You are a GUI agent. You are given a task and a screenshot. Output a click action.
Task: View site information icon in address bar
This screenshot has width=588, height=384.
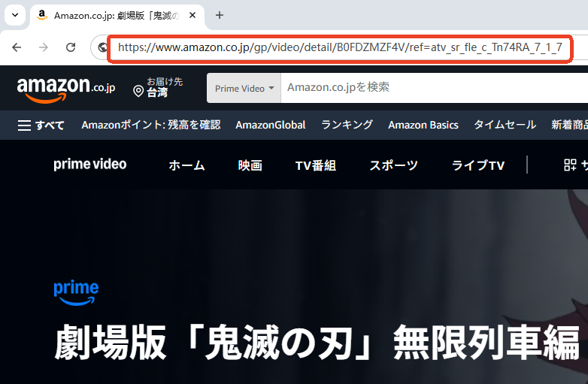tap(102, 47)
